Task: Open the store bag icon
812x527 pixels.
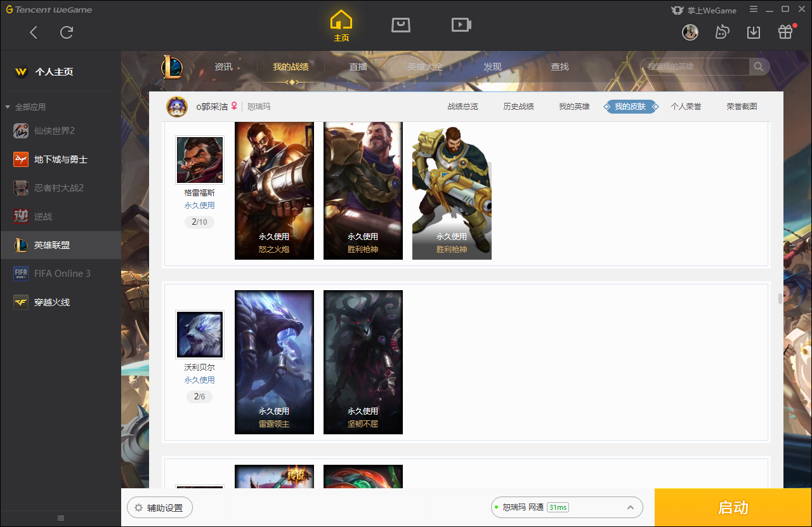Action: click(401, 25)
